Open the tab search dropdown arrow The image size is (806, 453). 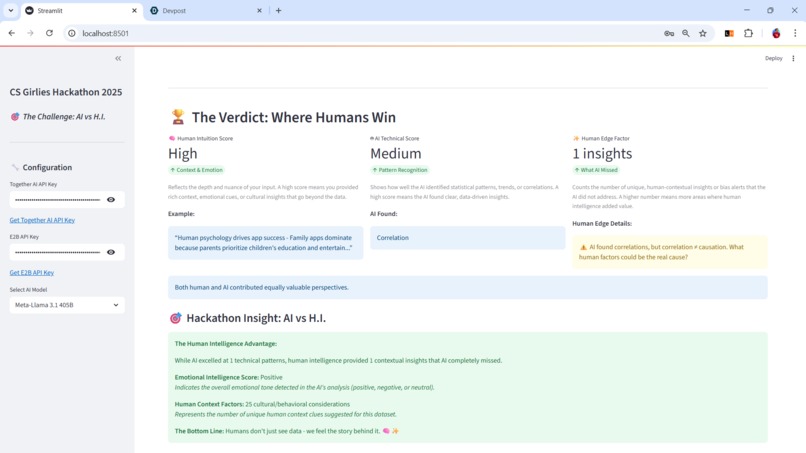pyautogui.click(x=10, y=11)
